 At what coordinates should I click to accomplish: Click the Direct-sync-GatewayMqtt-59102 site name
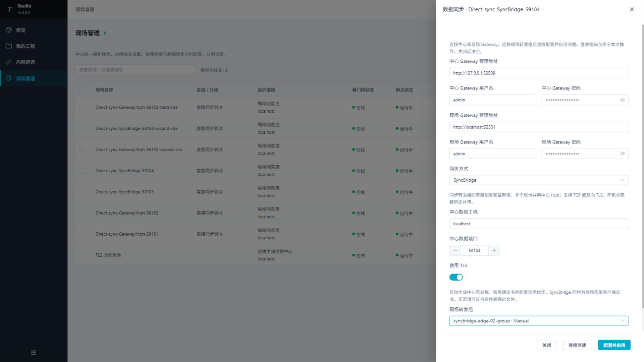127,213
